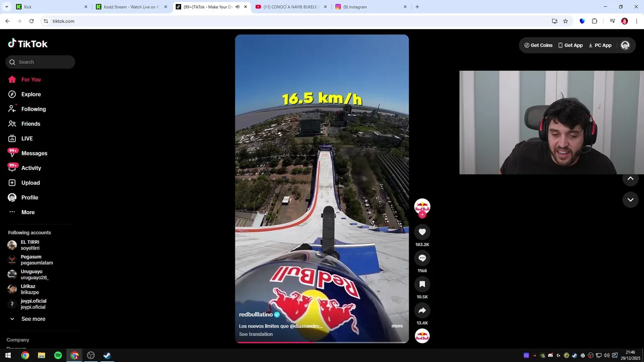Click the Company footer heading
This screenshot has width=644, height=362.
(x=18, y=340)
